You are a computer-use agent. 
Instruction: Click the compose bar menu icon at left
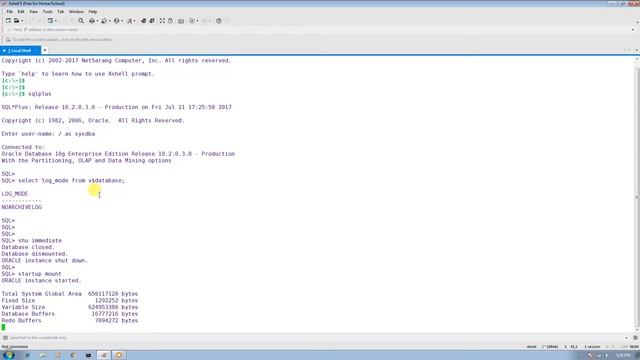tap(5, 338)
